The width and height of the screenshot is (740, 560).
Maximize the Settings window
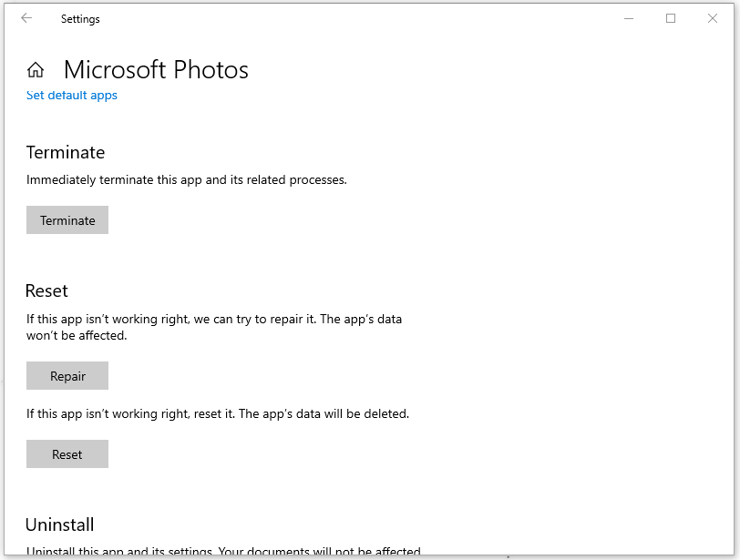tap(671, 18)
